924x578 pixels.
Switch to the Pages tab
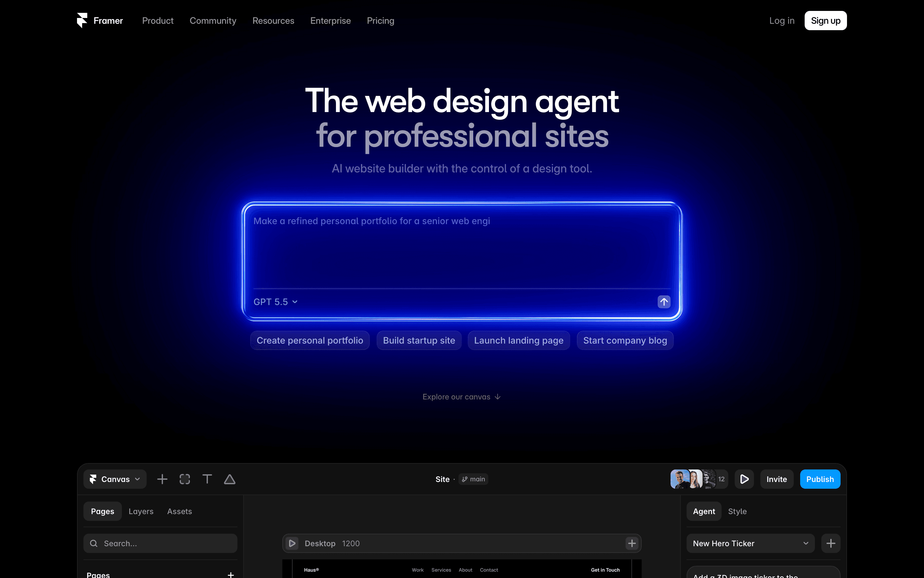click(x=102, y=511)
